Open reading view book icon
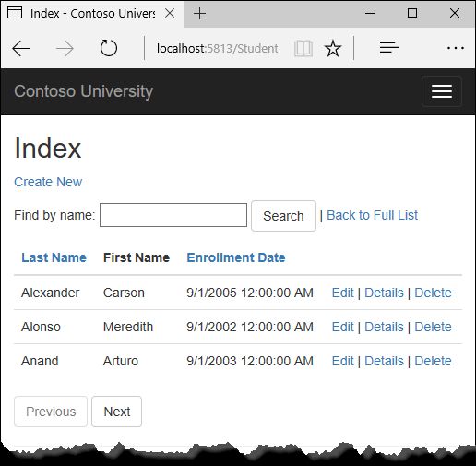 click(303, 49)
